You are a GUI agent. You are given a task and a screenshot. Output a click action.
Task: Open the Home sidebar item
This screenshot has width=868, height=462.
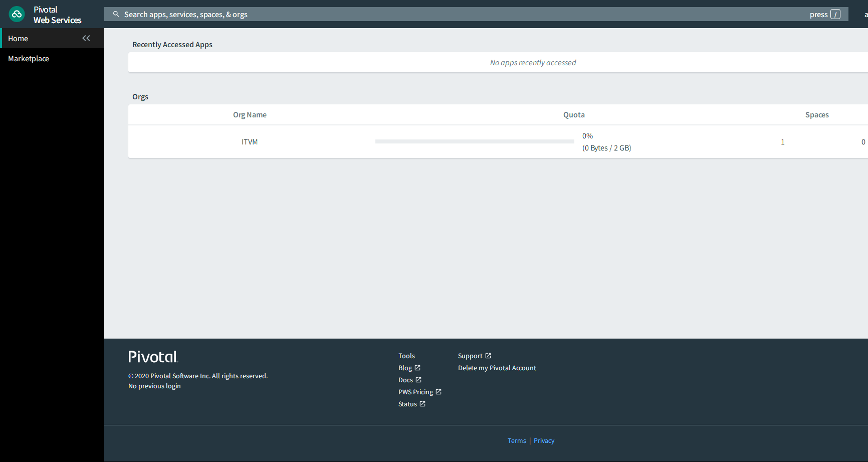pyautogui.click(x=52, y=38)
